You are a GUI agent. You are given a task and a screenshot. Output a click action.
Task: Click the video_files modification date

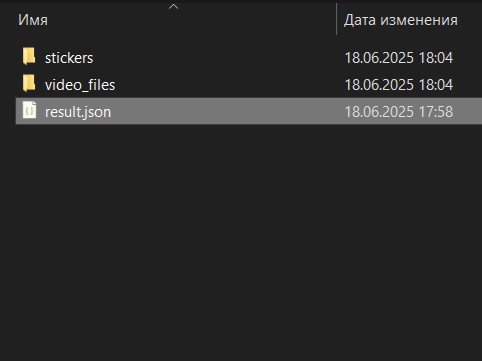coord(399,85)
